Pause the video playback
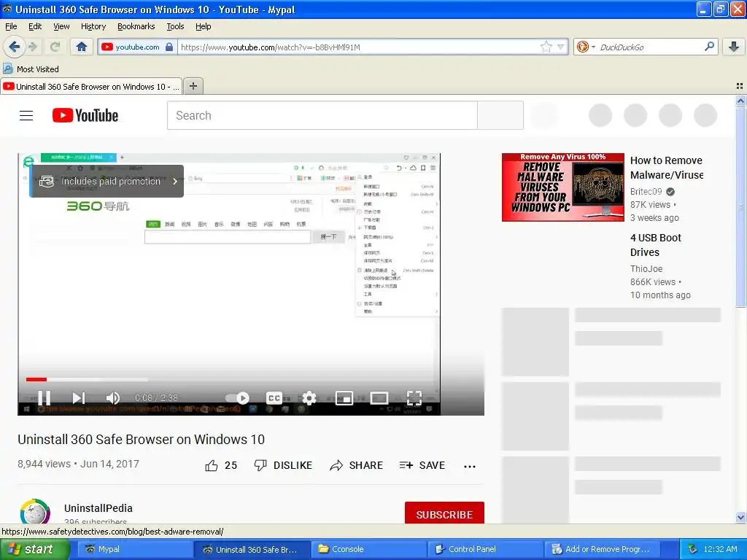 tap(44, 397)
